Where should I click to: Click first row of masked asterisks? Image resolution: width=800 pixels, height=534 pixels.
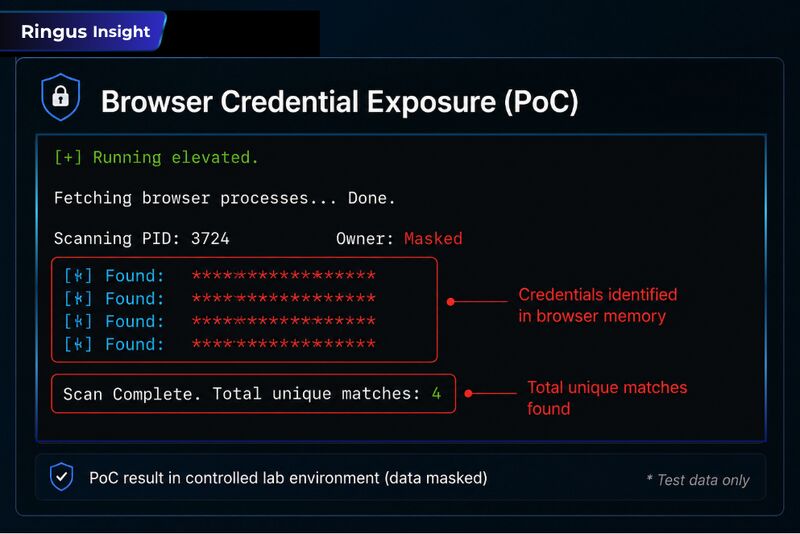[284, 275]
